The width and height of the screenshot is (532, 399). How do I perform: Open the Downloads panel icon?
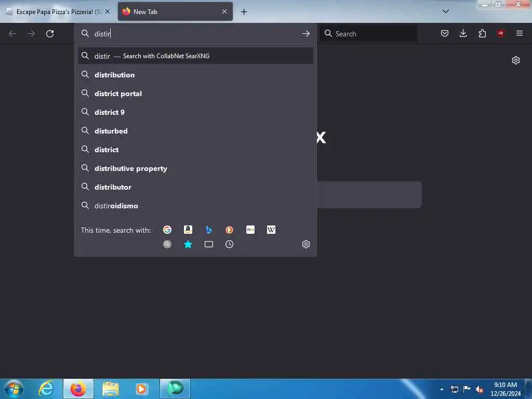(463, 33)
